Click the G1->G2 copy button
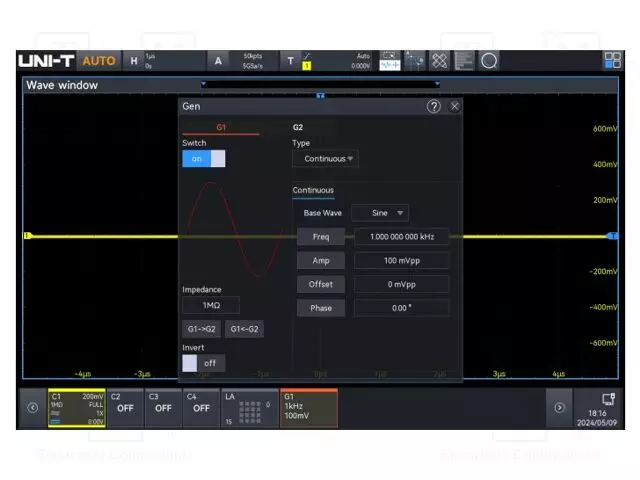The height and width of the screenshot is (480, 640). [202, 329]
